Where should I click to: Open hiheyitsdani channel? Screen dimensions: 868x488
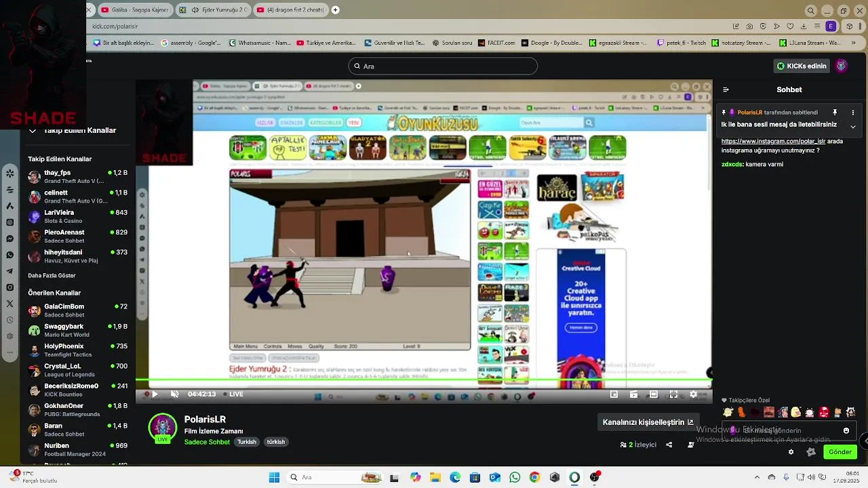(77, 256)
